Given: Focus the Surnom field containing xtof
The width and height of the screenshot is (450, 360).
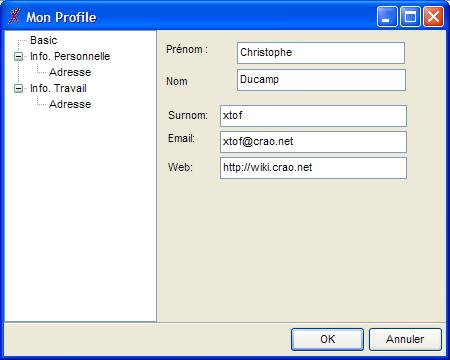Looking at the screenshot, I should click(x=313, y=116).
